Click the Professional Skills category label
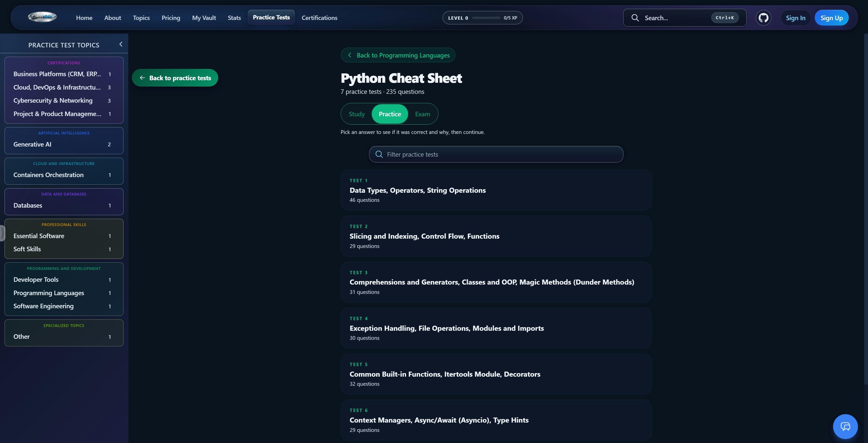 [64, 225]
